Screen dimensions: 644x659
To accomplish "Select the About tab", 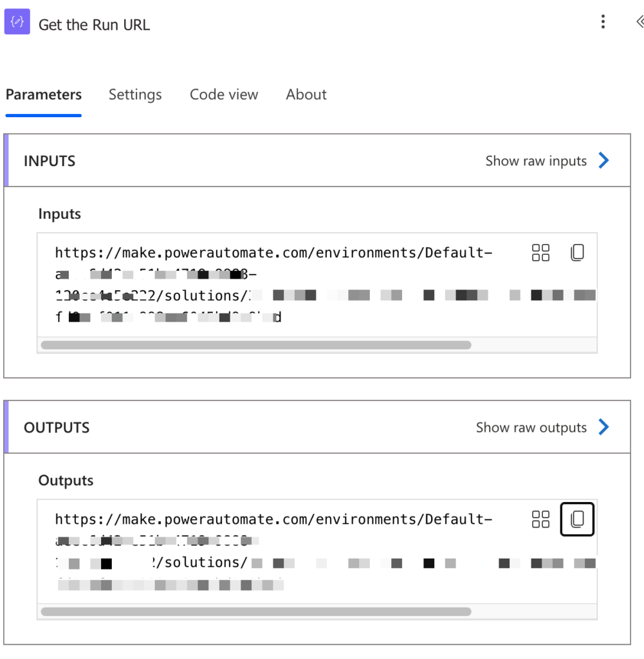I will pyautogui.click(x=306, y=95).
